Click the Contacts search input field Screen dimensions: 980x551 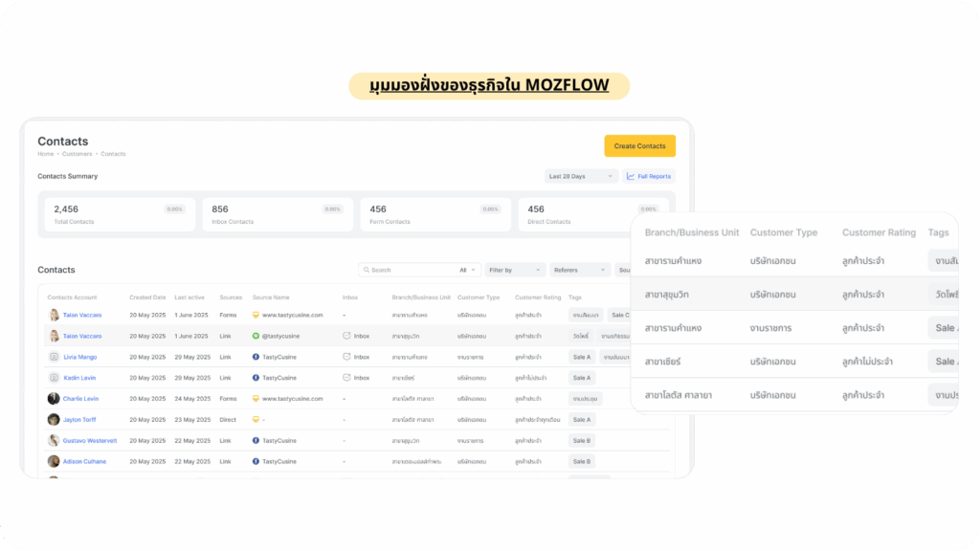(407, 270)
